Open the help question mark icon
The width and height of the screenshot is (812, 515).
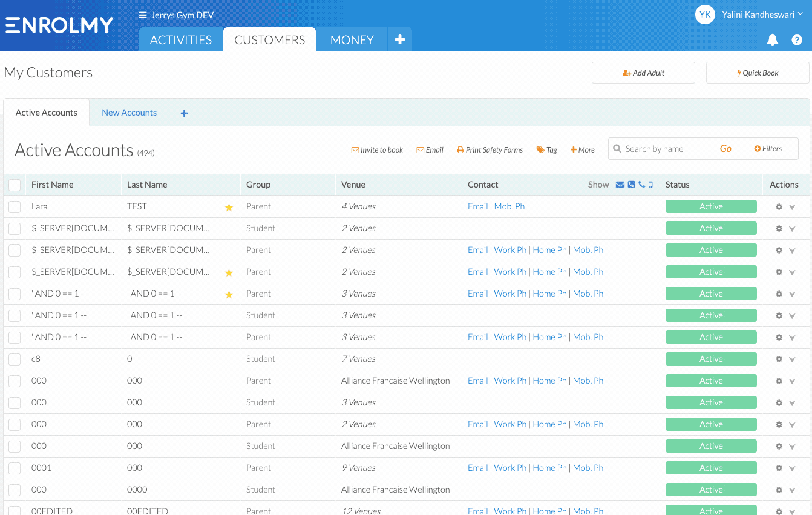[797, 40]
